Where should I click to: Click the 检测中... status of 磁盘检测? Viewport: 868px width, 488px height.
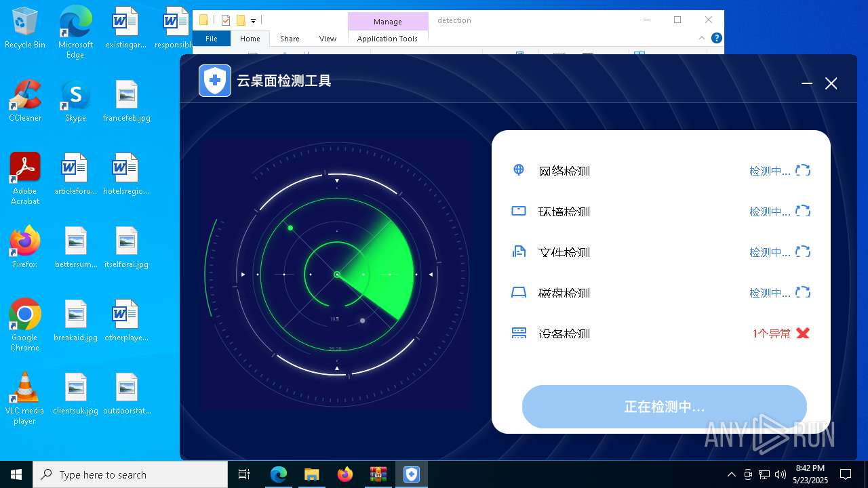point(770,293)
